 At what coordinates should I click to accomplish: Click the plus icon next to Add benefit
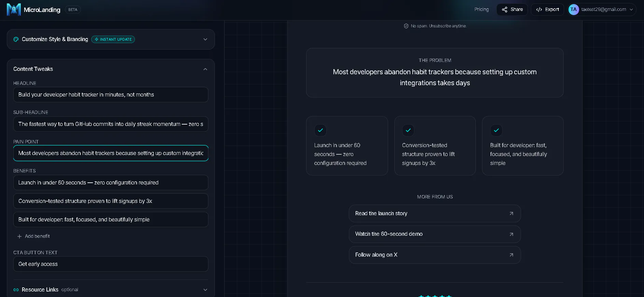19,236
